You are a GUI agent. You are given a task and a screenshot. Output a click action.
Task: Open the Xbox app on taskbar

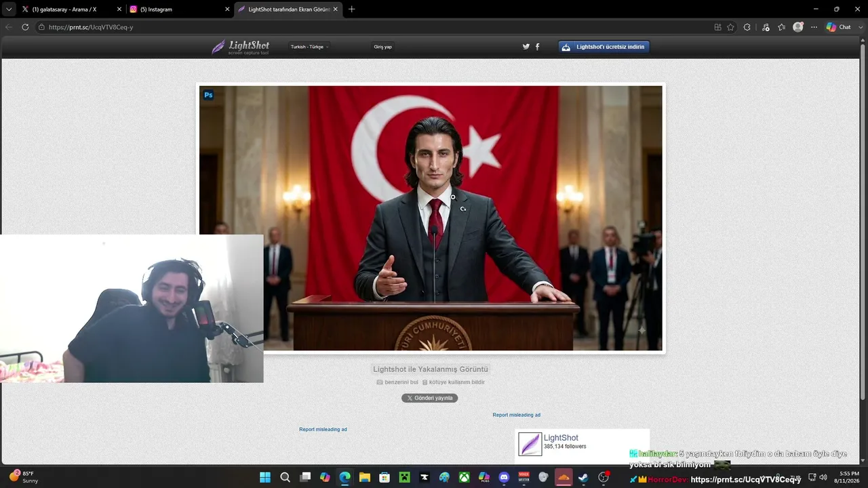pyautogui.click(x=464, y=477)
